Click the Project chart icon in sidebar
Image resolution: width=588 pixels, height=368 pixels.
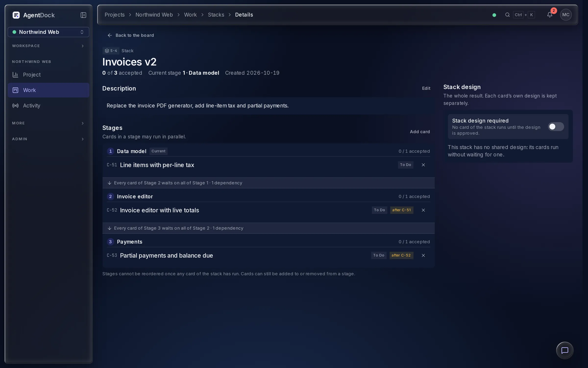tap(15, 75)
